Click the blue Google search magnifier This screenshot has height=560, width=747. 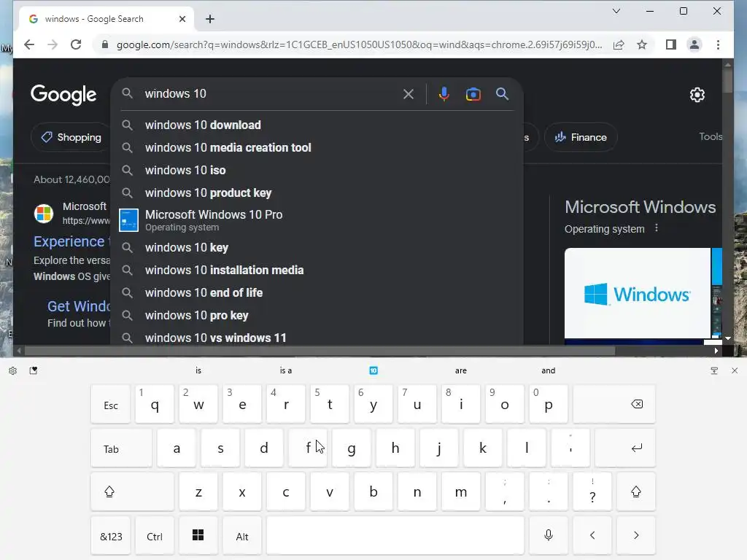coord(502,94)
